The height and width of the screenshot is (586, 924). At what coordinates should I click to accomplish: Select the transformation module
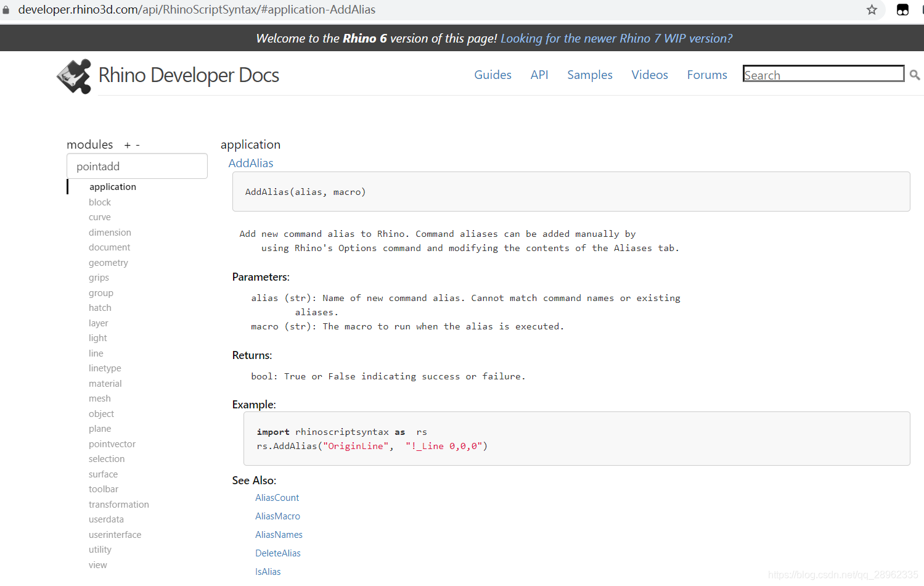[119, 505]
